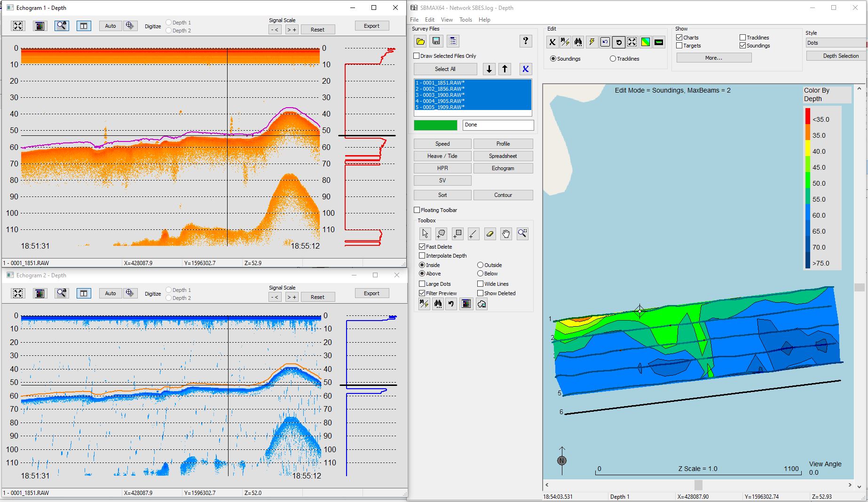The image size is (868, 502).
Task: Open the Tools menu
Action: [x=465, y=19]
